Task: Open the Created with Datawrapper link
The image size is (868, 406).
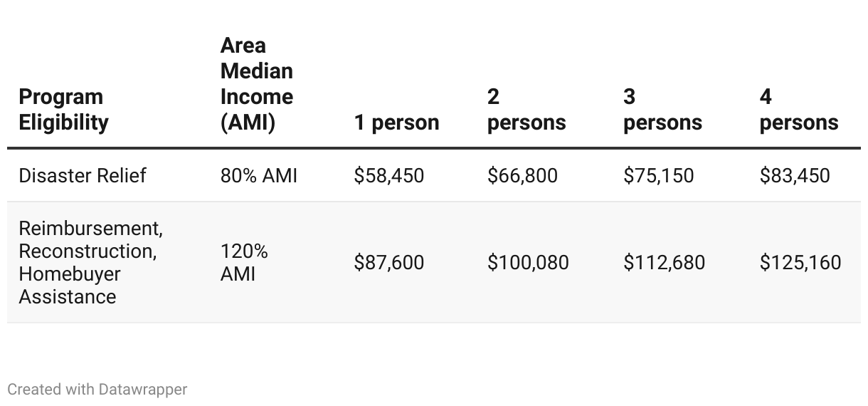Action: 97,390
